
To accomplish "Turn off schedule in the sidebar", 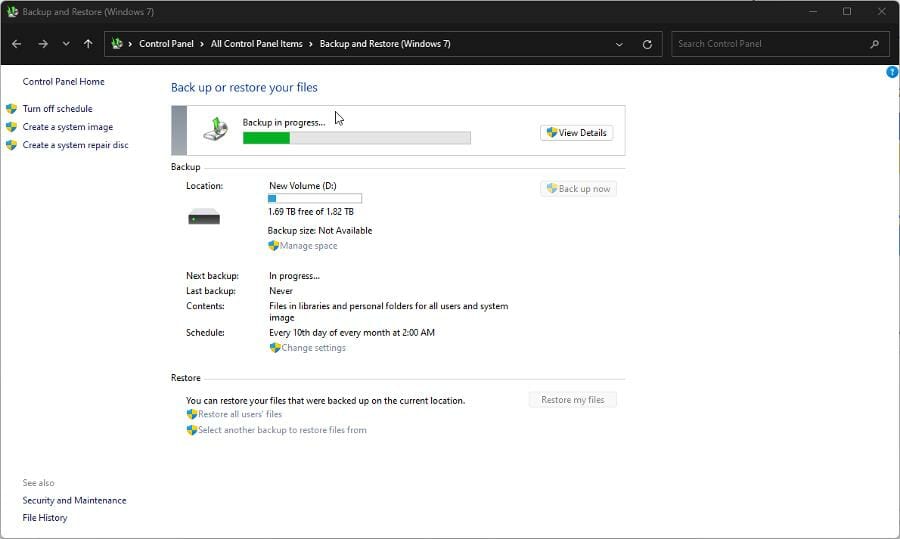I will 57,109.
